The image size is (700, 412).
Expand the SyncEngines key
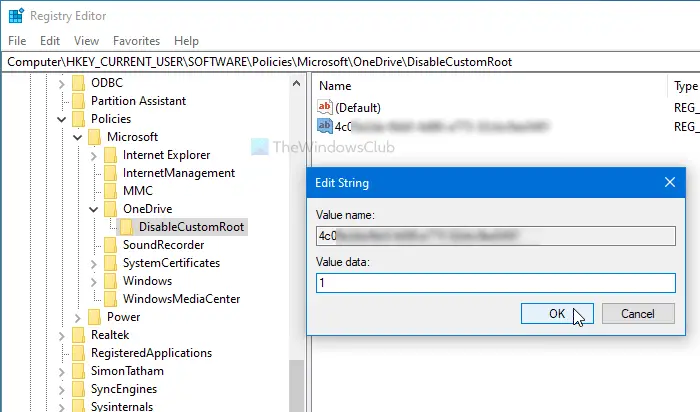pos(62,389)
